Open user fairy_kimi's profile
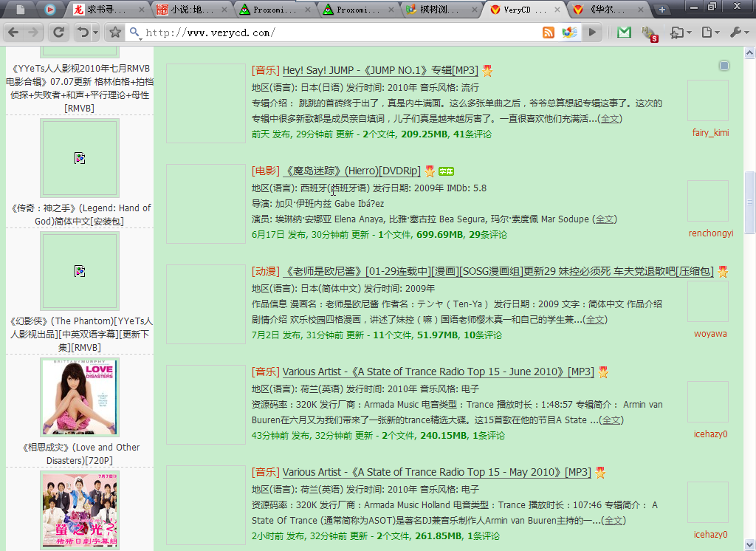Viewport: 756px width, 551px height. [x=710, y=133]
